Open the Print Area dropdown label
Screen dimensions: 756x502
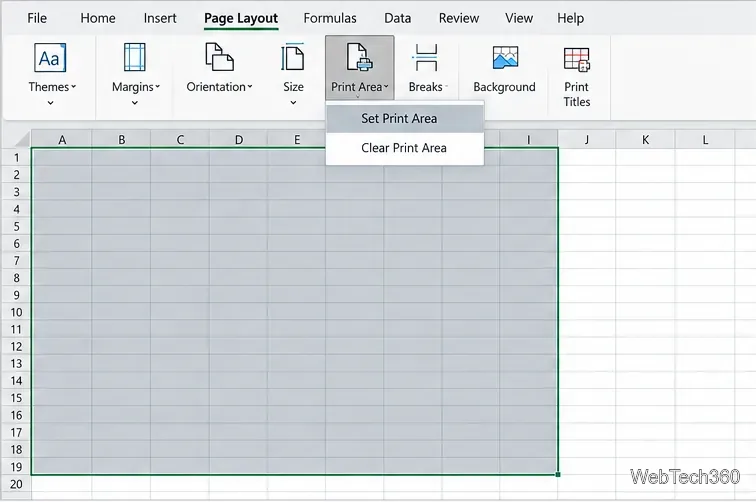tap(360, 87)
